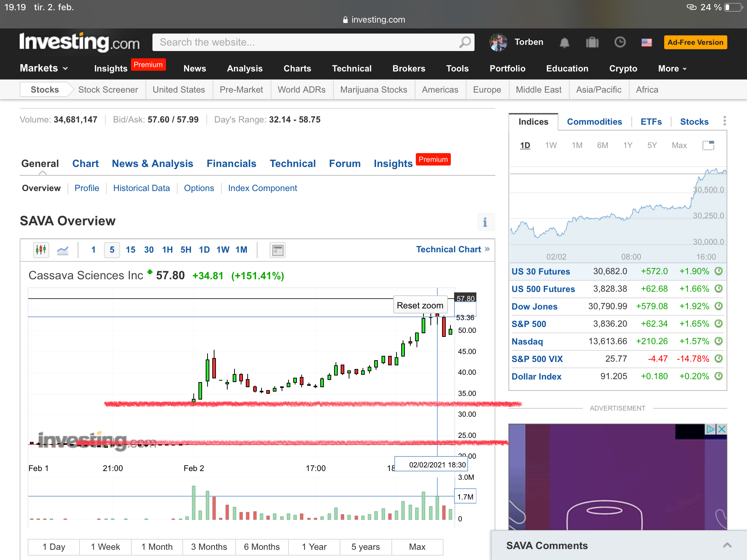Open Crypto in the main navigation
The image size is (747, 560).
(623, 69)
